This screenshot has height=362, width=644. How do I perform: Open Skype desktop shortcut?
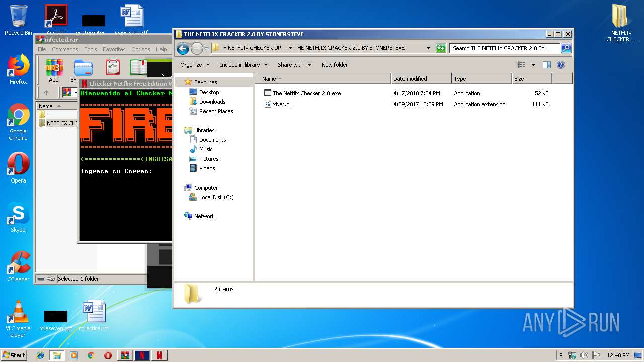(18, 217)
